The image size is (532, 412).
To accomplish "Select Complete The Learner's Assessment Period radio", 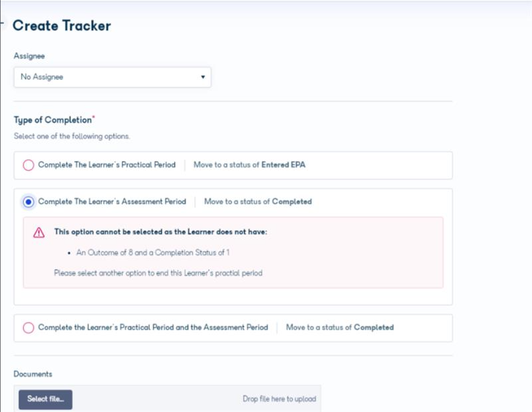I will (x=29, y=202).
